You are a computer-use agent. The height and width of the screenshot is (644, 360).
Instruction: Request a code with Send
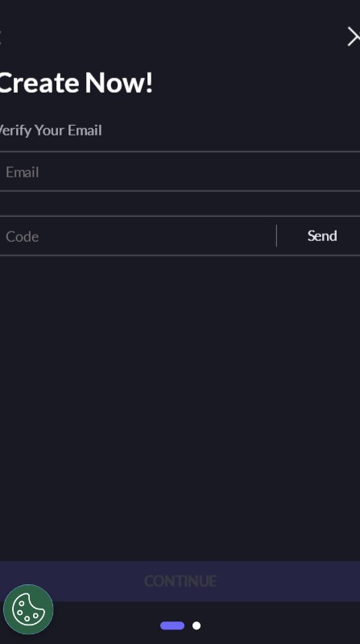coord(322,235)
